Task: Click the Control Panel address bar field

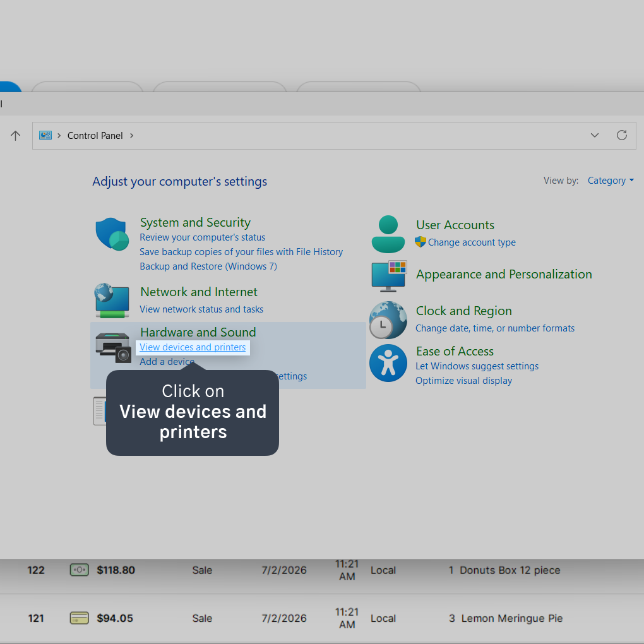Action: pos(334,136)
